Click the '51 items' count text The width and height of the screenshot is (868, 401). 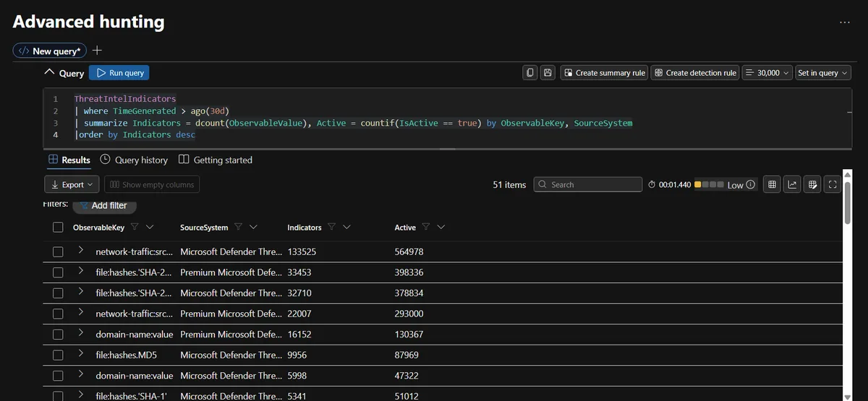click(509, 185)
